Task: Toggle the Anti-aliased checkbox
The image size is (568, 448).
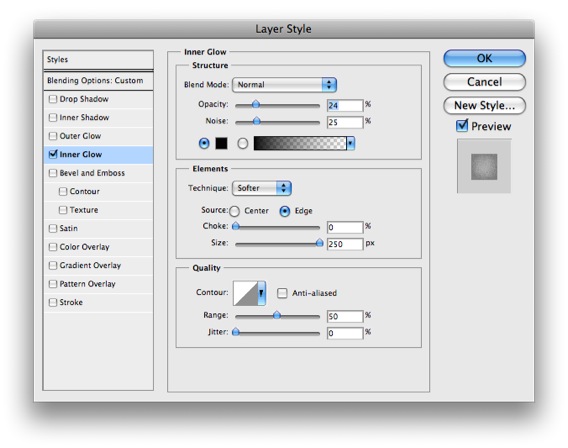Action: click(282, 293)
